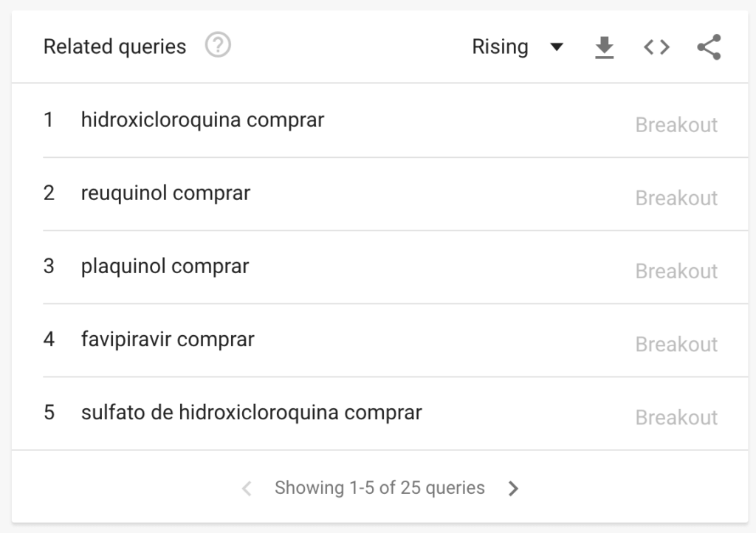Click Breakout label on fifth row
Screen dimensions: 756x533
pos(676,417)
